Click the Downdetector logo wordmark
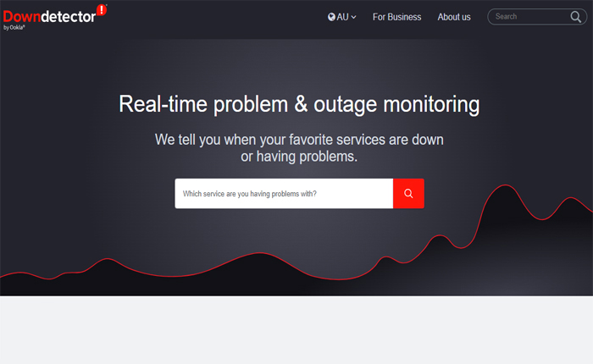Screen dimensions: 593x364 point(49,14)
